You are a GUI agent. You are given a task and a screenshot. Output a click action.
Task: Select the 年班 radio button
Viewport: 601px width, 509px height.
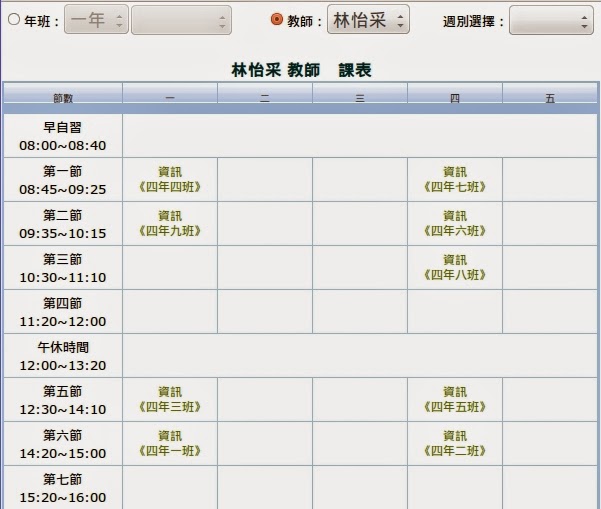click(x=14, y=19)
